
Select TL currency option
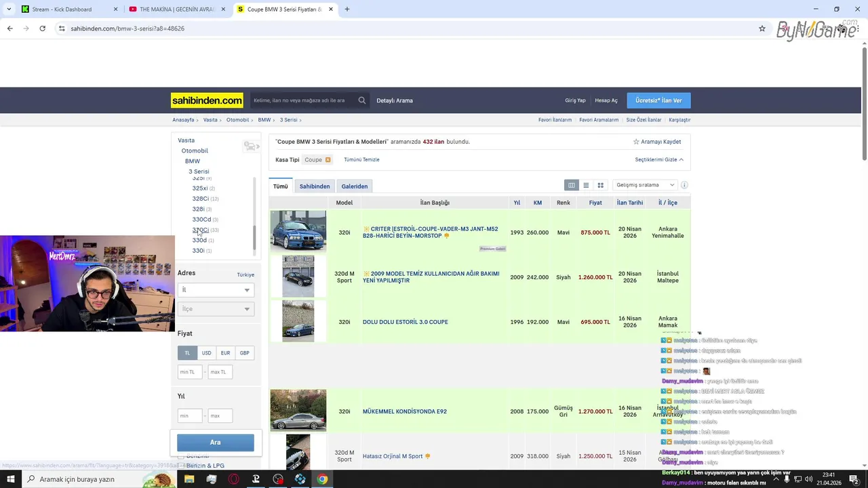point(188,353)
